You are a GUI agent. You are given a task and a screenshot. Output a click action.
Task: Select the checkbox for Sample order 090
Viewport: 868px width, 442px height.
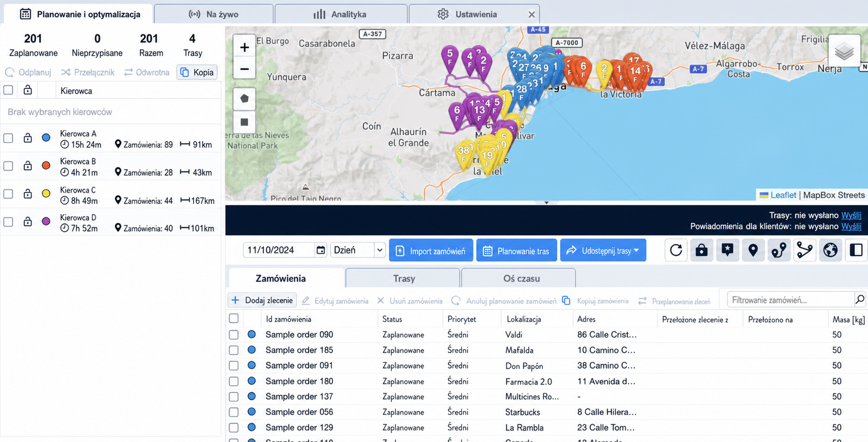pos(234,335)
